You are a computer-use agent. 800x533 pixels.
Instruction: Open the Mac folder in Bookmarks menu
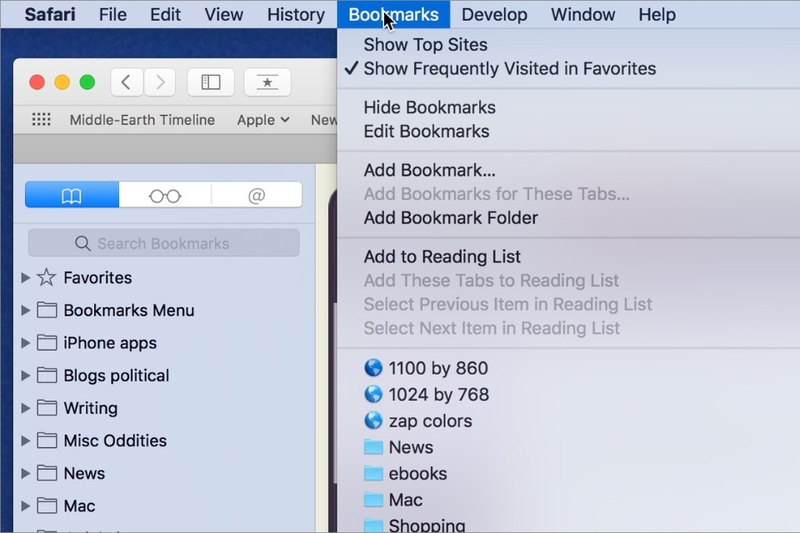[x=406, y=500]
